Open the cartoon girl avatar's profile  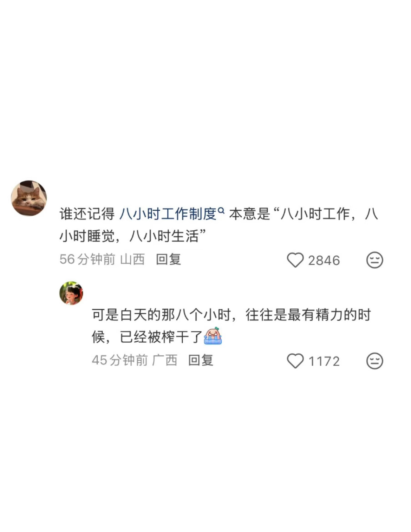click(71, 293)
